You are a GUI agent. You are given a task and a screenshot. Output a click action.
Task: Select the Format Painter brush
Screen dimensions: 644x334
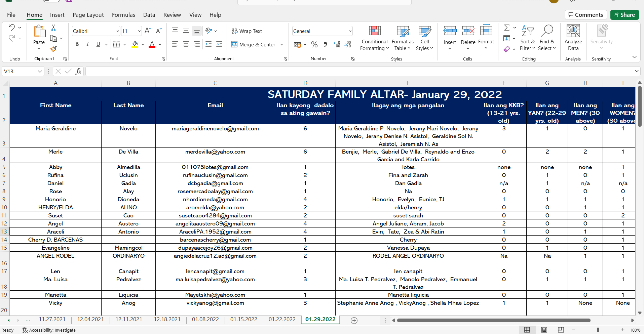[53, 49]
